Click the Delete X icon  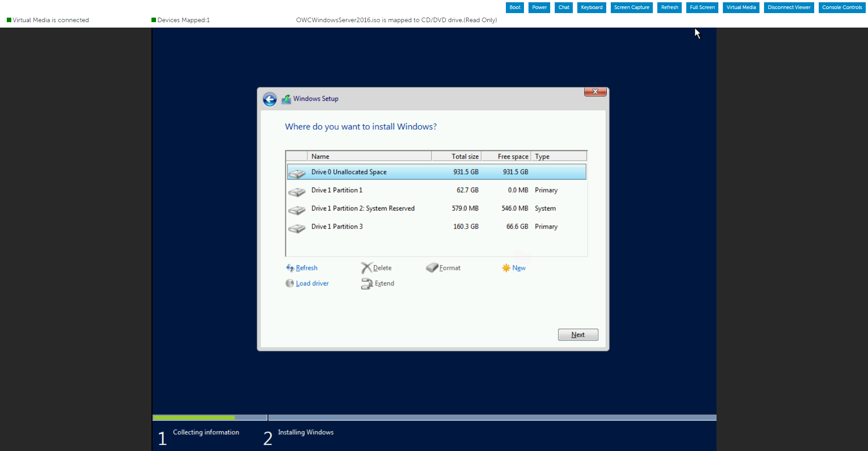click(366, 268)
